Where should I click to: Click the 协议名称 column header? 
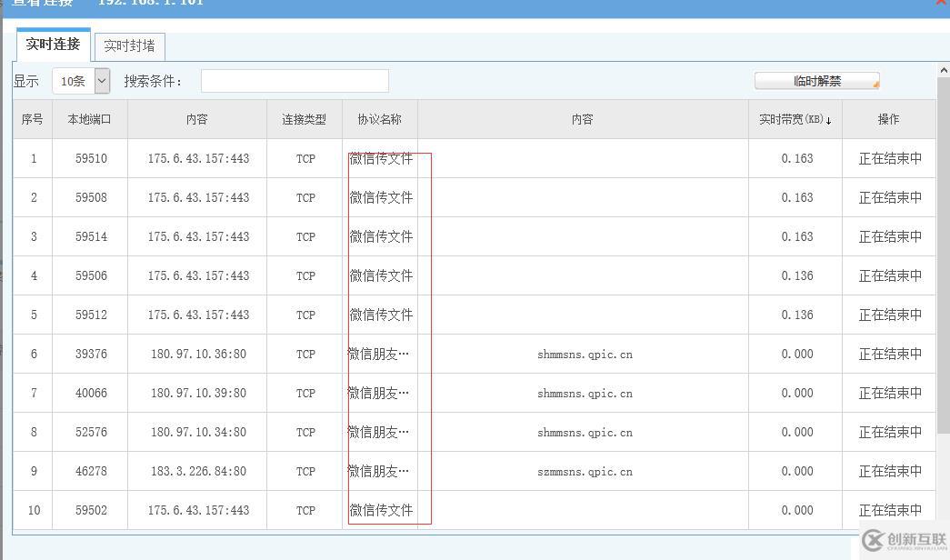(380, 119)
